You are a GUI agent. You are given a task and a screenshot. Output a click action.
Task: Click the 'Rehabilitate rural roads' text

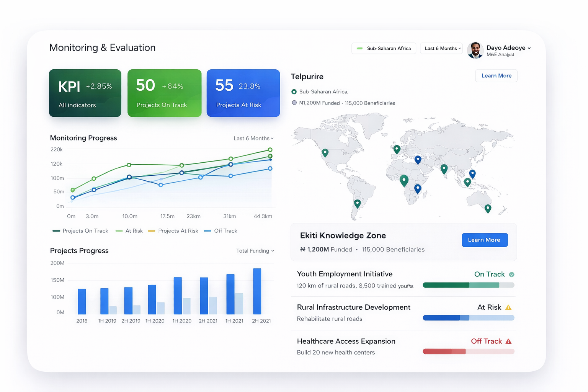coord(330,319)
